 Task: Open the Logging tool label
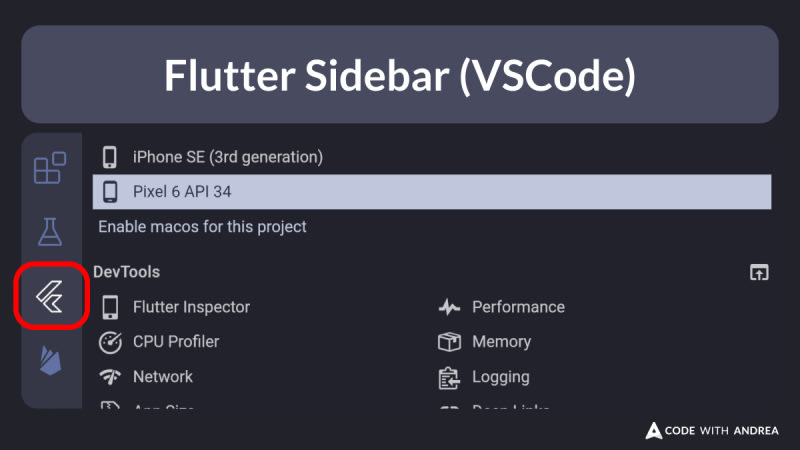(501, 377)
